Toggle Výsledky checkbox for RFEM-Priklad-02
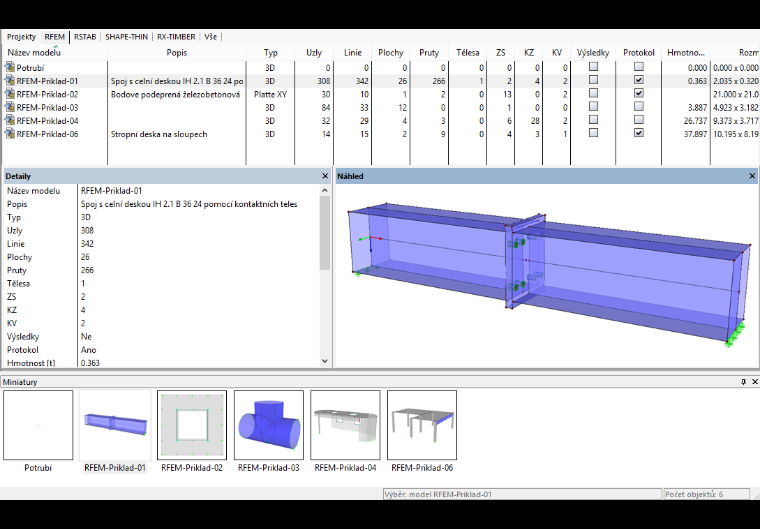Image resolution: width=760 pixels, height=529 pixels. (x=593, y=93)
